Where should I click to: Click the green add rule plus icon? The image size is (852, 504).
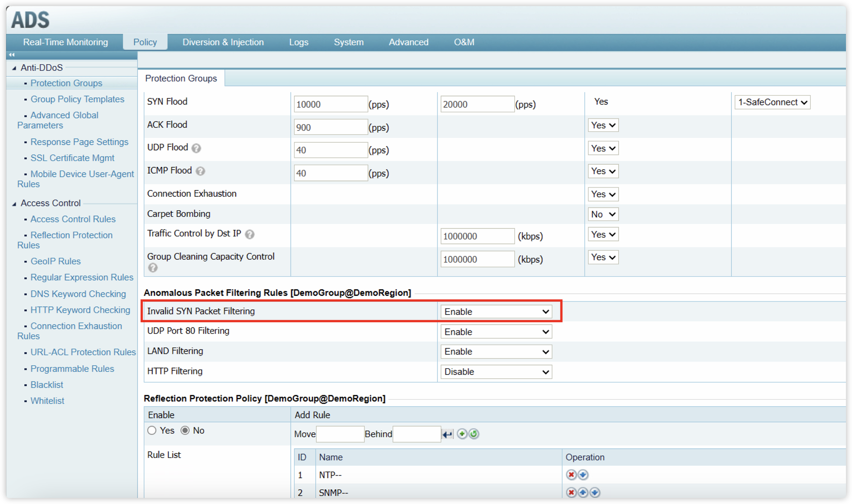462,434
